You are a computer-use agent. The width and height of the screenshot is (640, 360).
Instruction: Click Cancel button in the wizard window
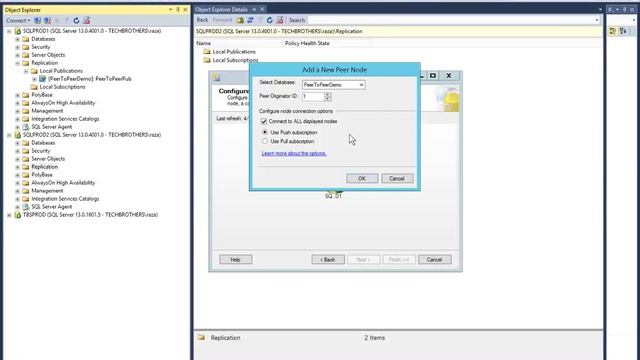[434, 260]
